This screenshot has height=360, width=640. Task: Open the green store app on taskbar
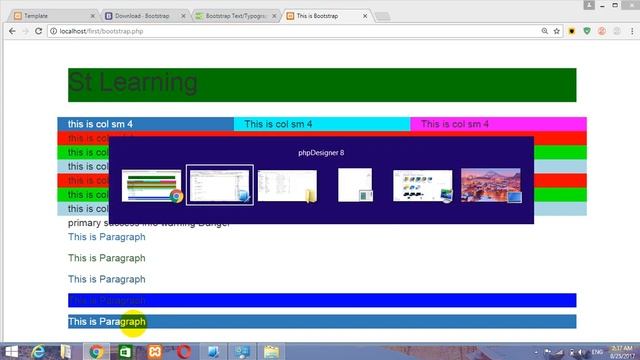125,351
